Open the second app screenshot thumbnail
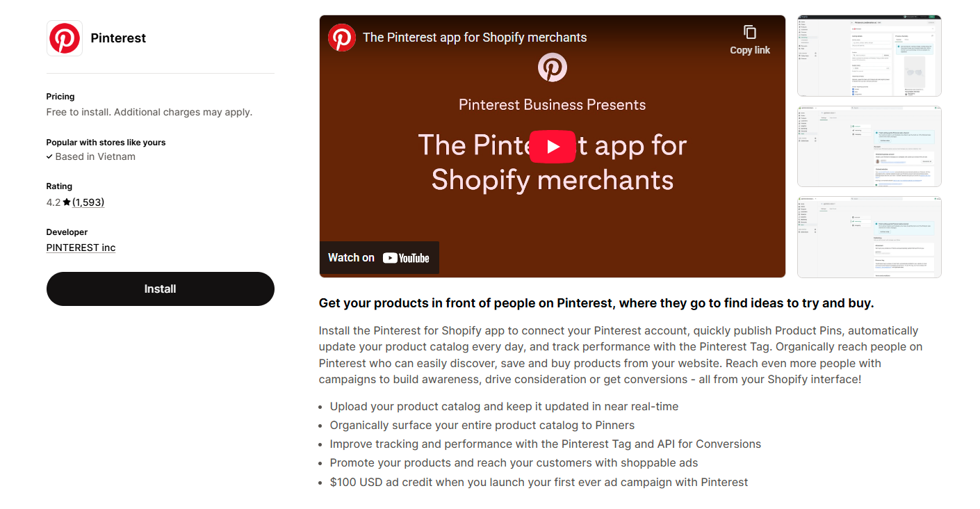 click(x=869, y=146)
